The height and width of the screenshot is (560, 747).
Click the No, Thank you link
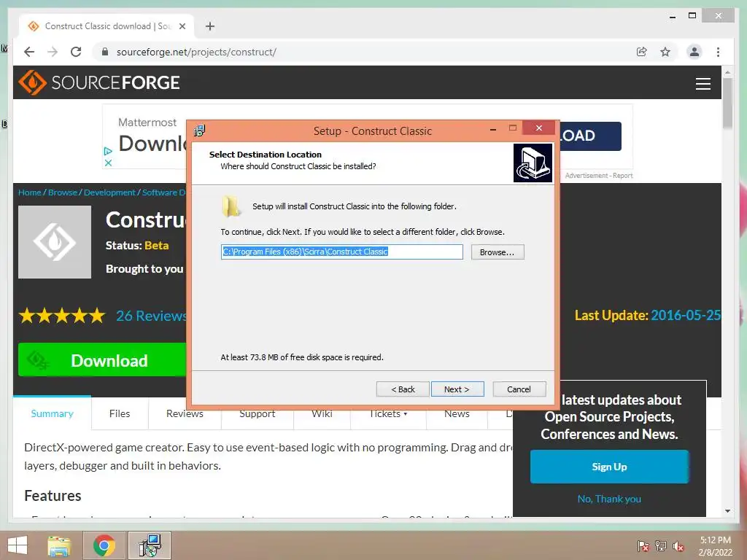609,499
